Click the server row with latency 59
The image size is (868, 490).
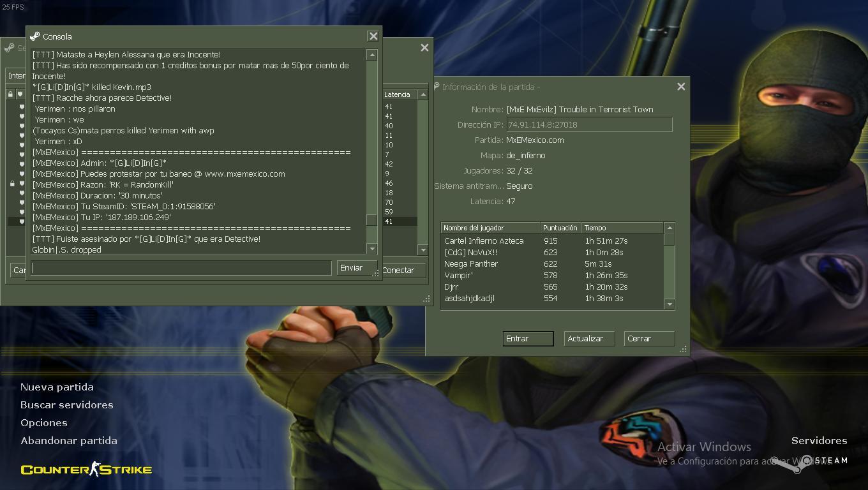(399, 212)
